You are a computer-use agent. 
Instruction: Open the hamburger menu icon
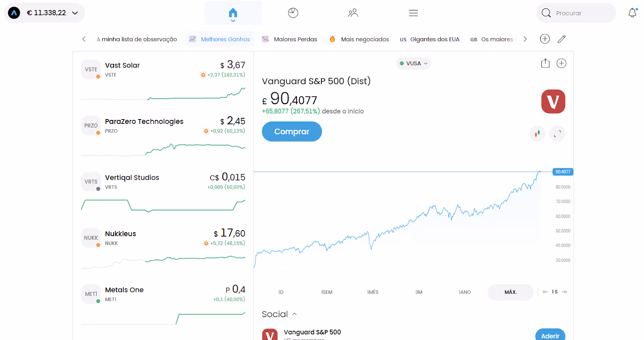click(x=413, y=13)
